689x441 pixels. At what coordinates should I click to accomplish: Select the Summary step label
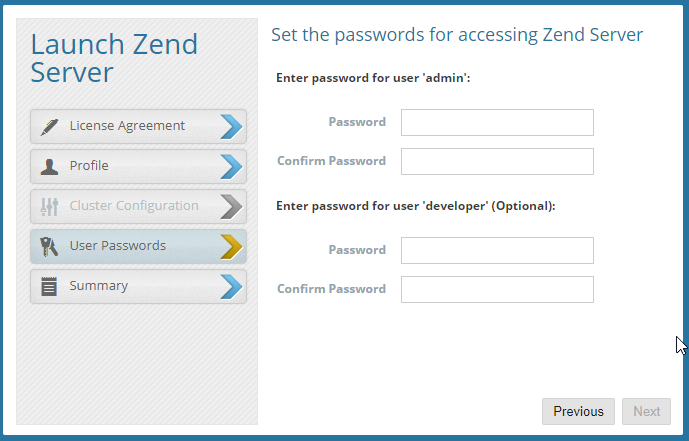98,286
